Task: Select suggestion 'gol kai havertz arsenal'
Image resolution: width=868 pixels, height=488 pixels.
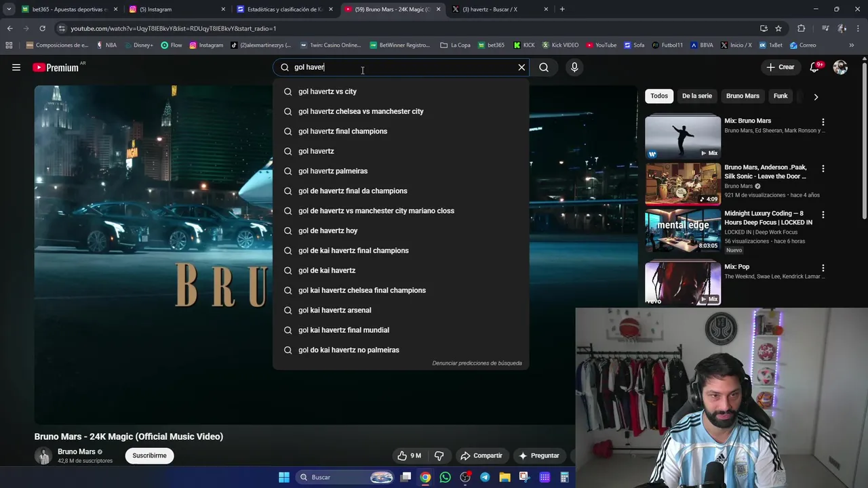Action: coord(401,310)
